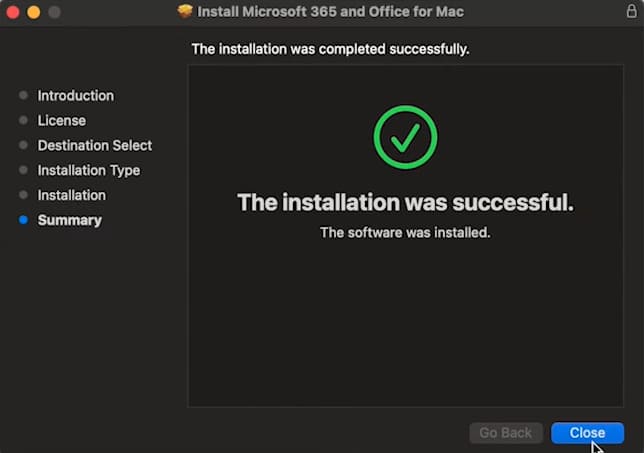Click the bullet beside Installation Type
The image size is (644, 453).
[23, 171]
